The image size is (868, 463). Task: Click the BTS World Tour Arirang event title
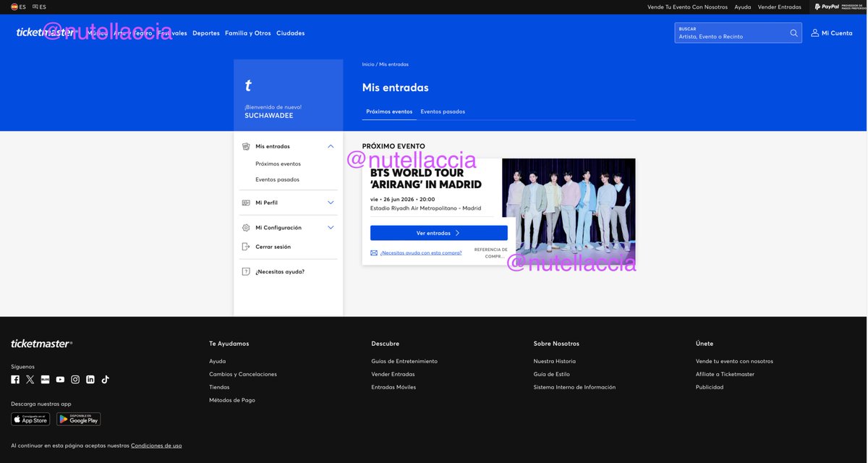[x=426, y=179]
